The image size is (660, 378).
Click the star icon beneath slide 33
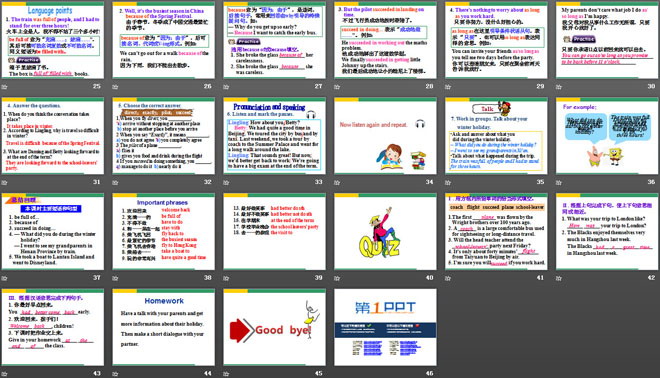[226, 183]
